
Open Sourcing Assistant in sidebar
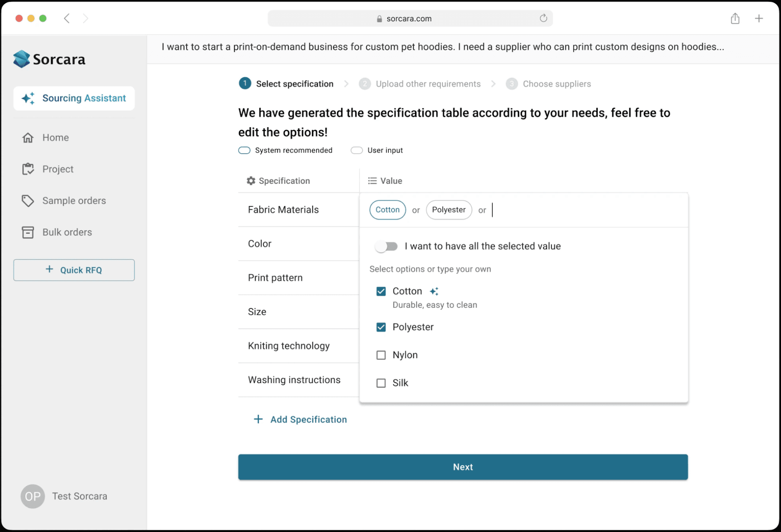tap(74, 98)
